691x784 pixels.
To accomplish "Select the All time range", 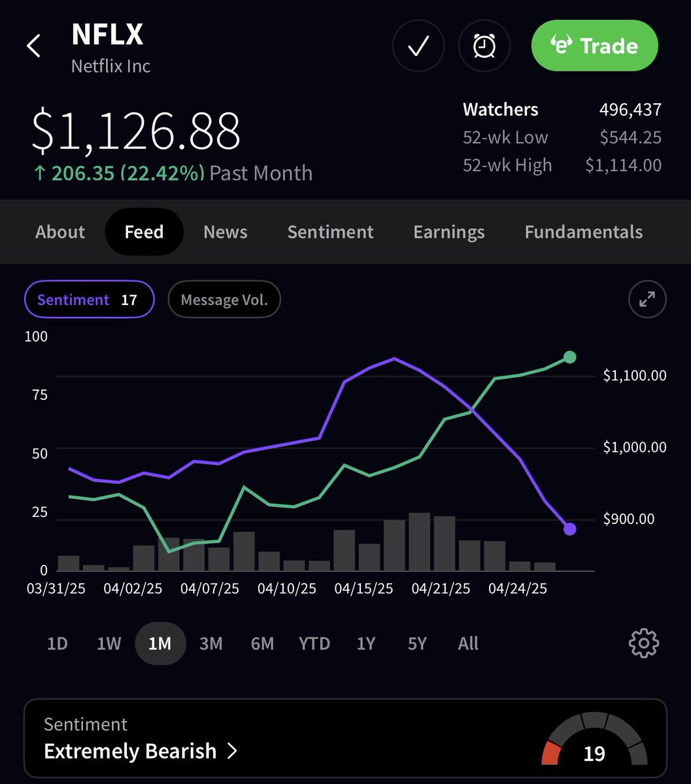I will coord(468,644).
